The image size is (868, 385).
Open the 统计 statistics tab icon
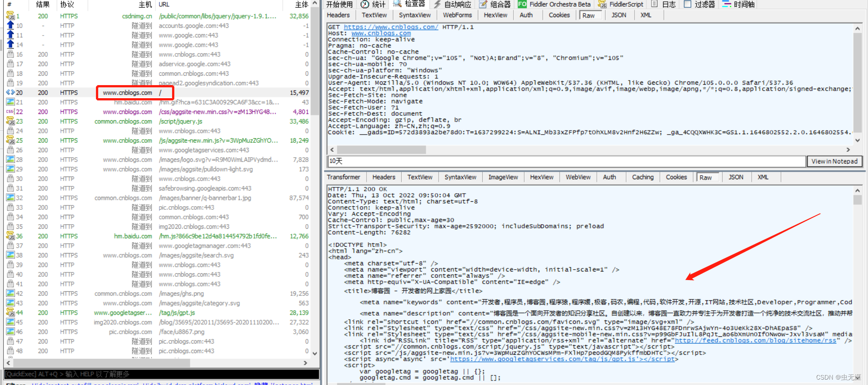click(x=365, y=4)
